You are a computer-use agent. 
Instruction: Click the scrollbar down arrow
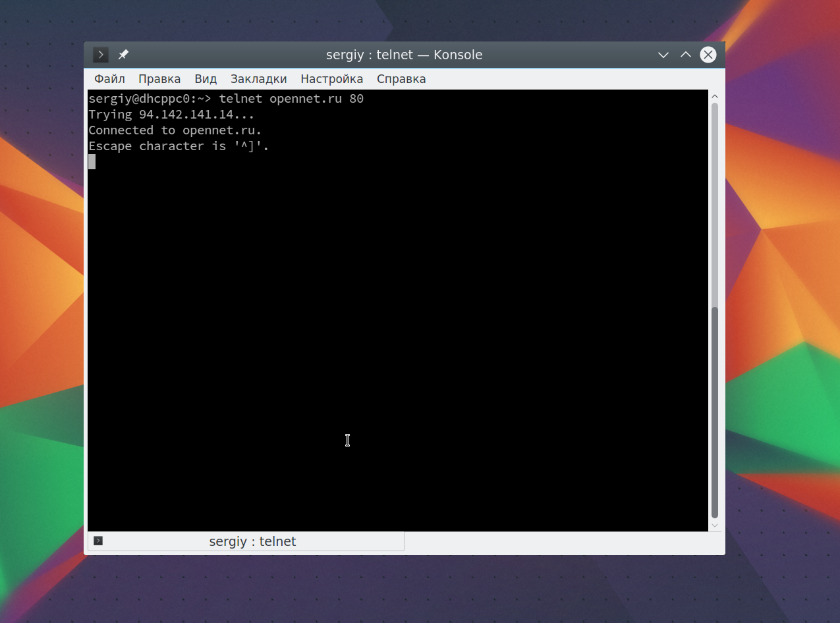pyautogui.click(x=715, y=526)
